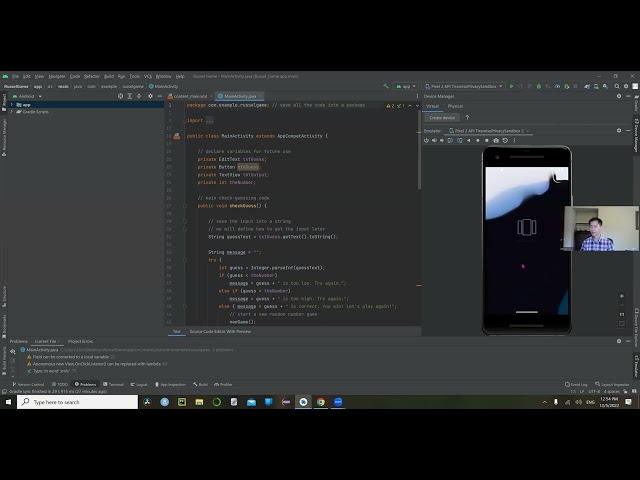Open emulator extended controls three-dot icon
This screenshot has width=640, height=480.
514,140
